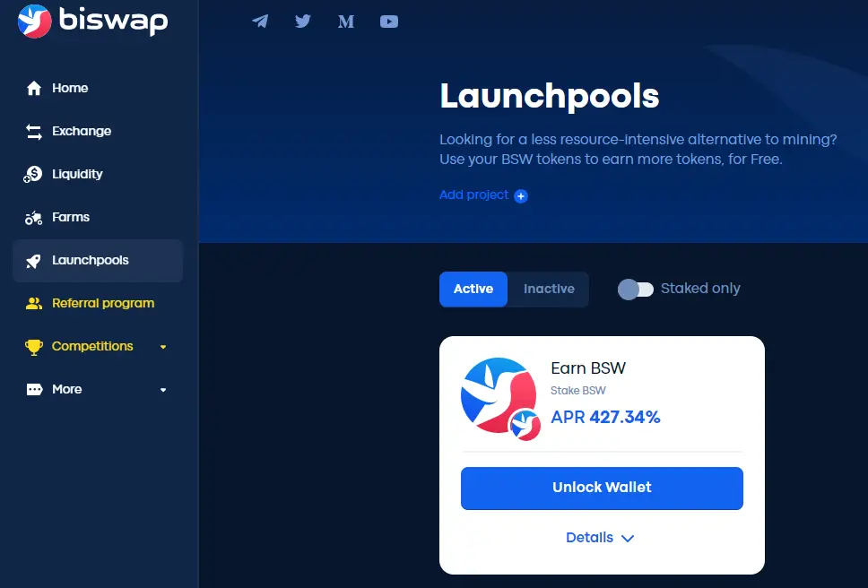The height and width of the screenshot is (588, 868).
Task: Click the plus icon beside Add project
Action: click(x=521, y=195)
